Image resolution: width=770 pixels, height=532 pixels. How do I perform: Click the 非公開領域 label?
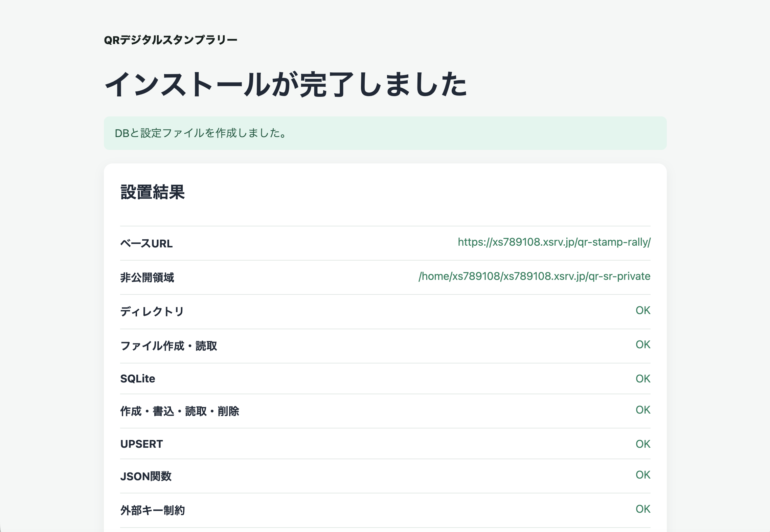coord(147,278)
